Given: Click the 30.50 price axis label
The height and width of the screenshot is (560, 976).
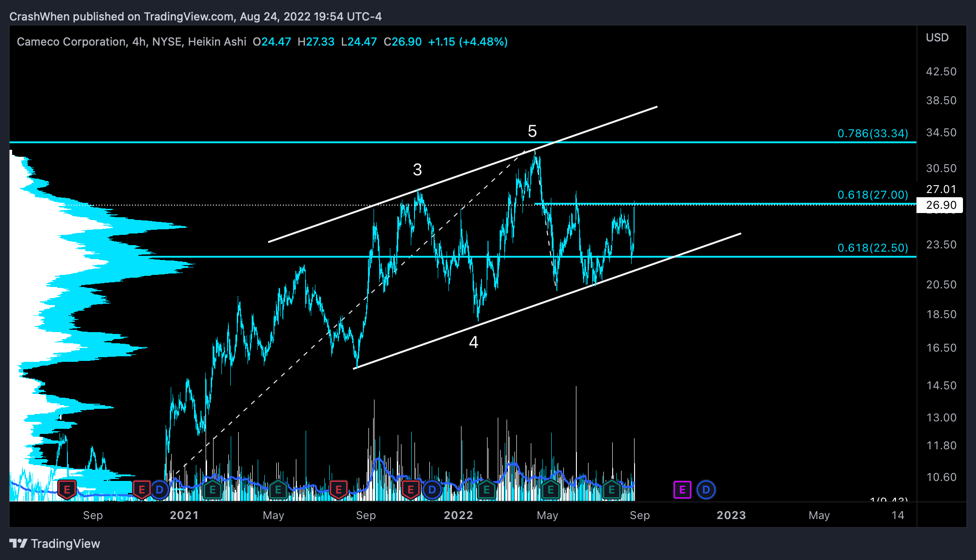Looking at the screenshot, I should click(941, 168).
